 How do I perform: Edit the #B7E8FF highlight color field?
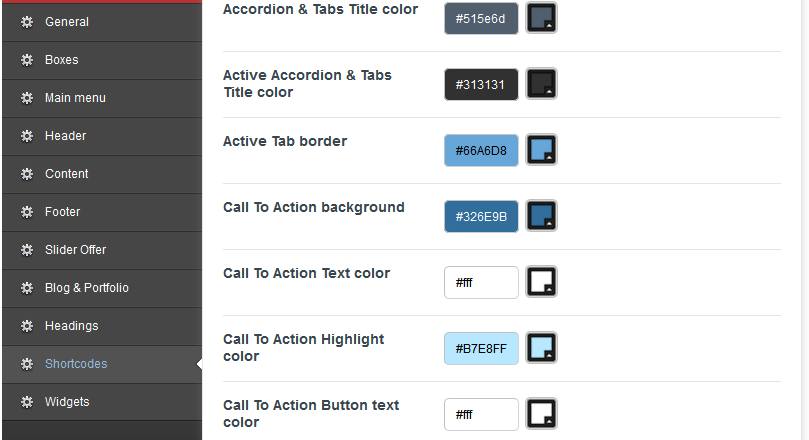tap(481, 349)
